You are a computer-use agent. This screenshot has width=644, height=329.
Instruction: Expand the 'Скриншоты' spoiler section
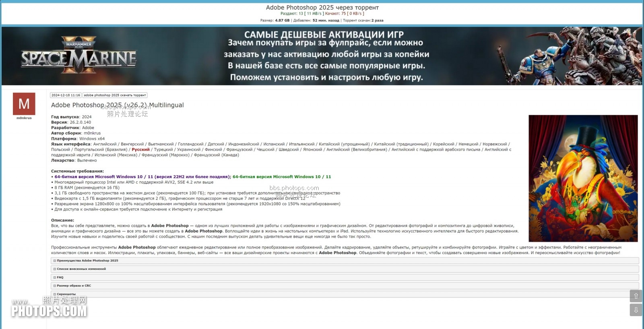[345, 294]
